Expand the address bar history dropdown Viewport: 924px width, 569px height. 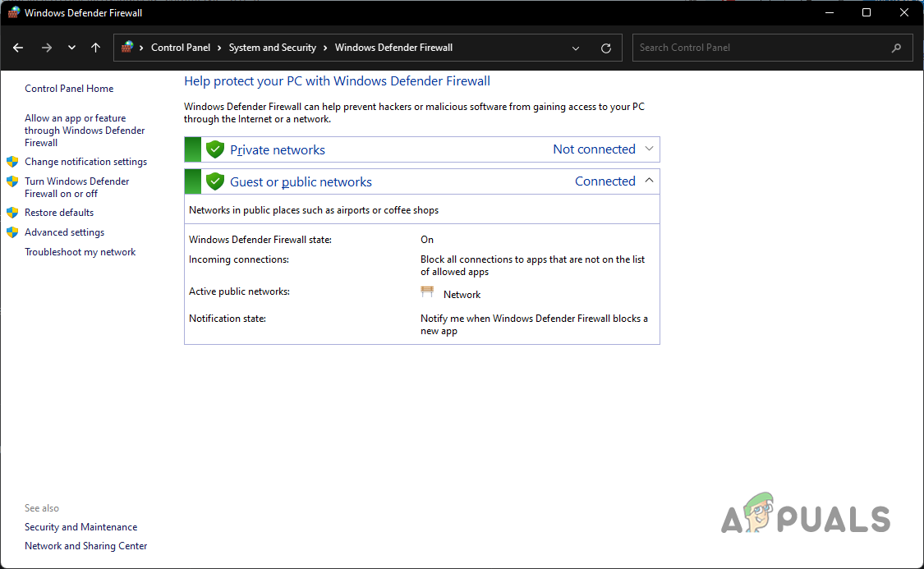[577, 48]
